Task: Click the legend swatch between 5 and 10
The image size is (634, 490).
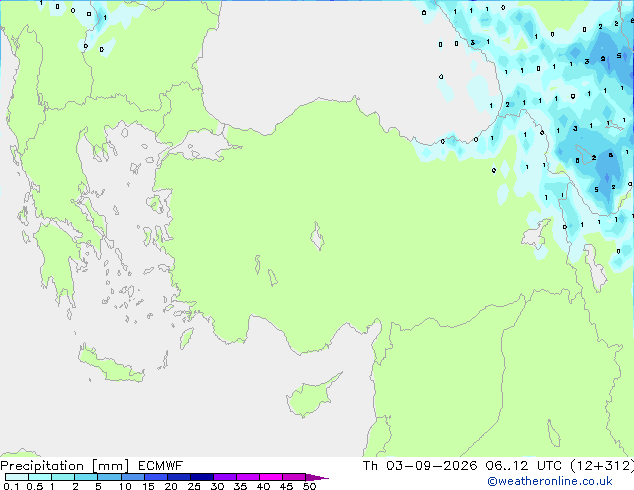Action: click(109, 477)
